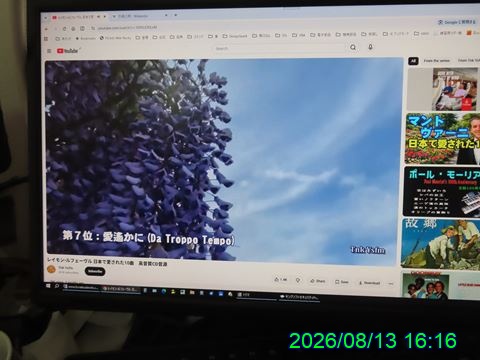480x360 pixels.
Task: Save the video to a playlist
Action: pos(342,282)
